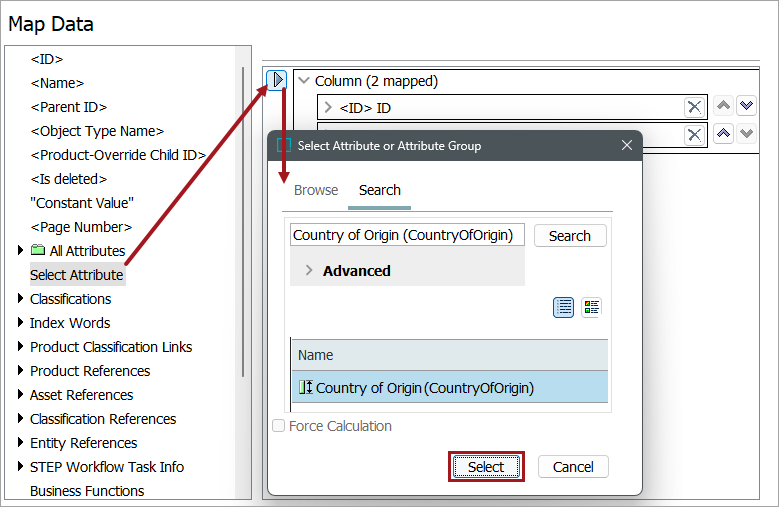Click the Select Attribute item
This screenshot has width=779, height=507.
pos(78,275)
